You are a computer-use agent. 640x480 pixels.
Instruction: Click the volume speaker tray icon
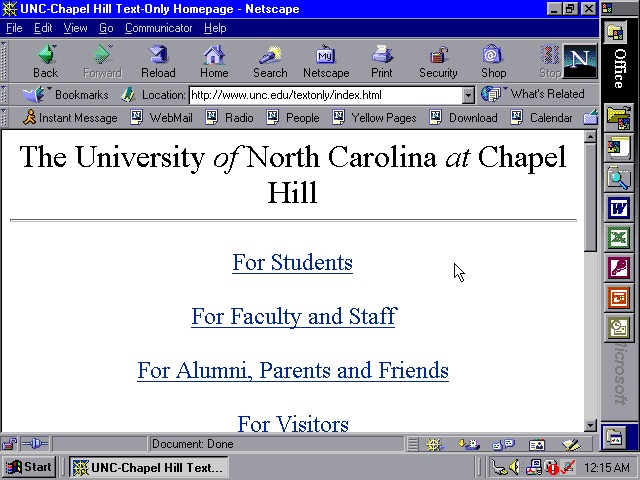pos(514,467)
